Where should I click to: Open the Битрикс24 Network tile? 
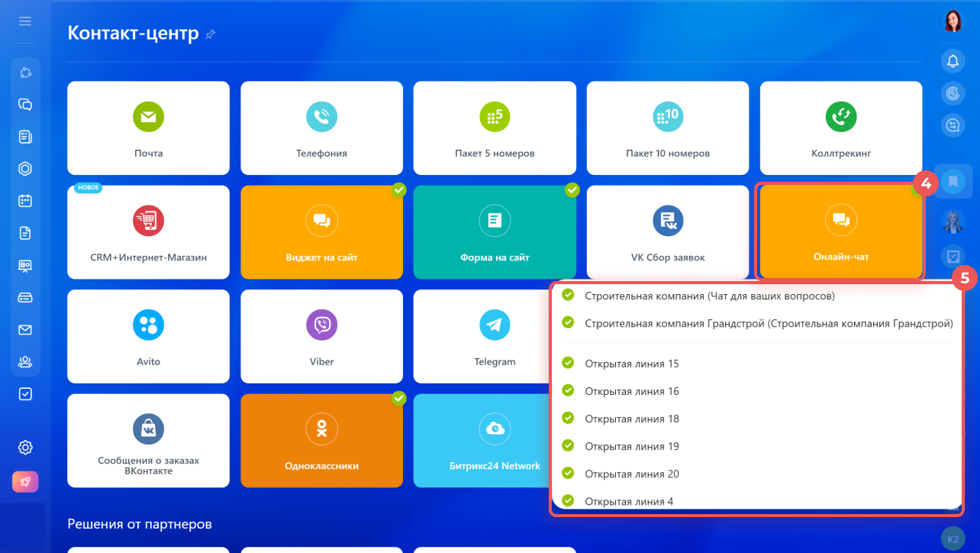495,440
